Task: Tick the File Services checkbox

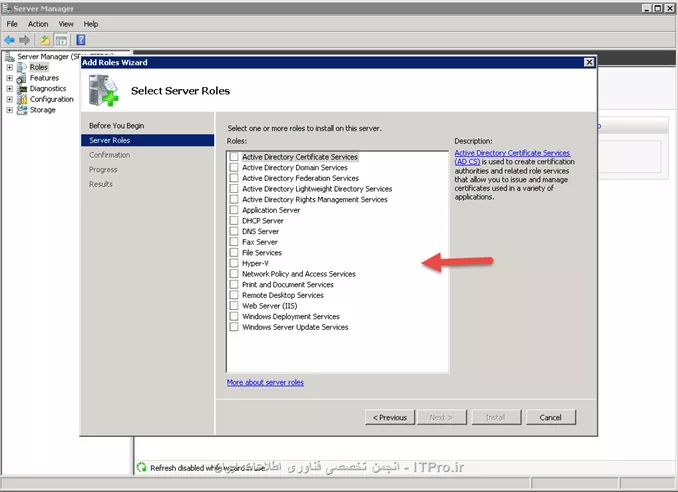Action: tap(234, 252)
